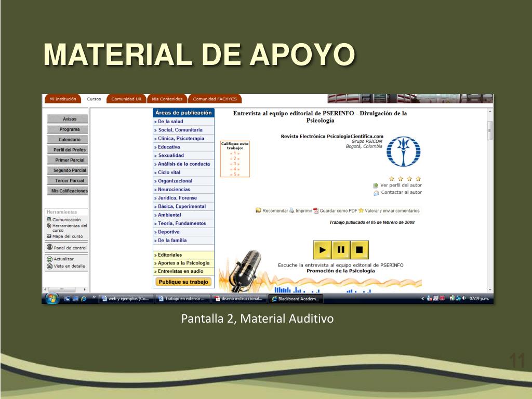Image resolution: width=532 pixels, height=399 pixels.
Task: Click the PSICOM group logo
Action: coord(404,151)
